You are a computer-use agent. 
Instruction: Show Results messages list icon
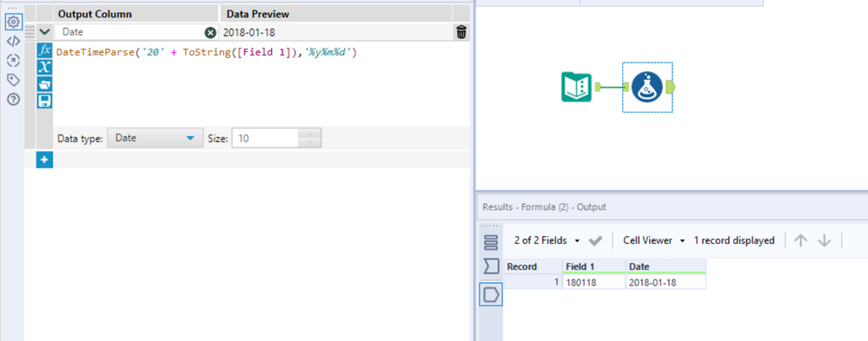coord(491,242)
